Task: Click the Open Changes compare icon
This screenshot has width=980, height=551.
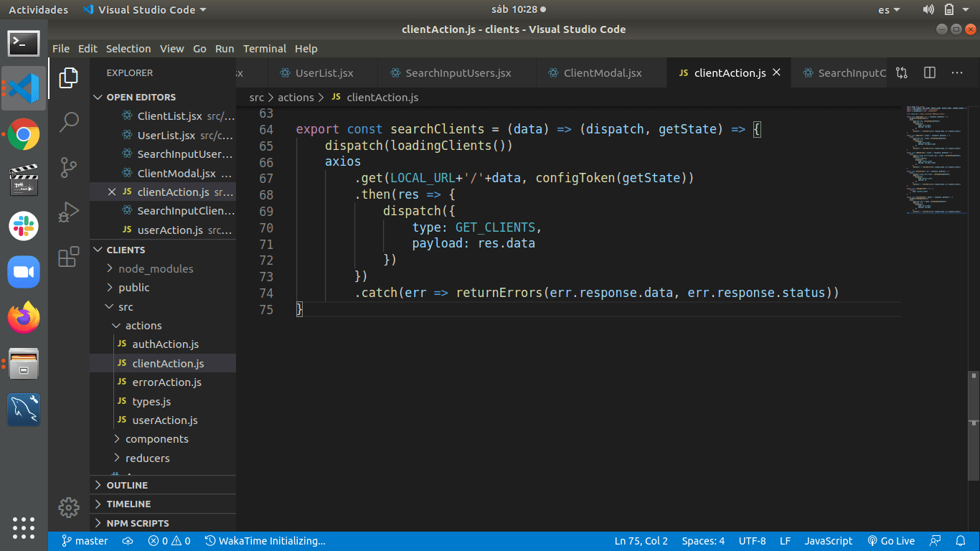Action: 902,72
